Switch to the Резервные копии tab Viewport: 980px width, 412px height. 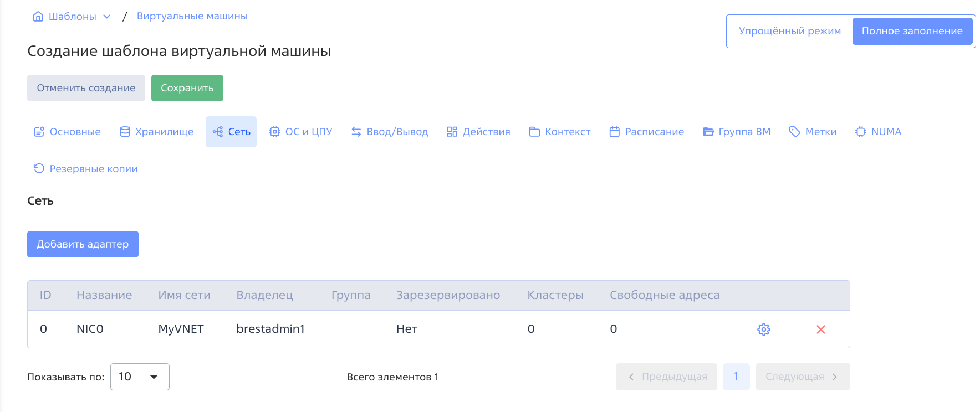(85, 169)
